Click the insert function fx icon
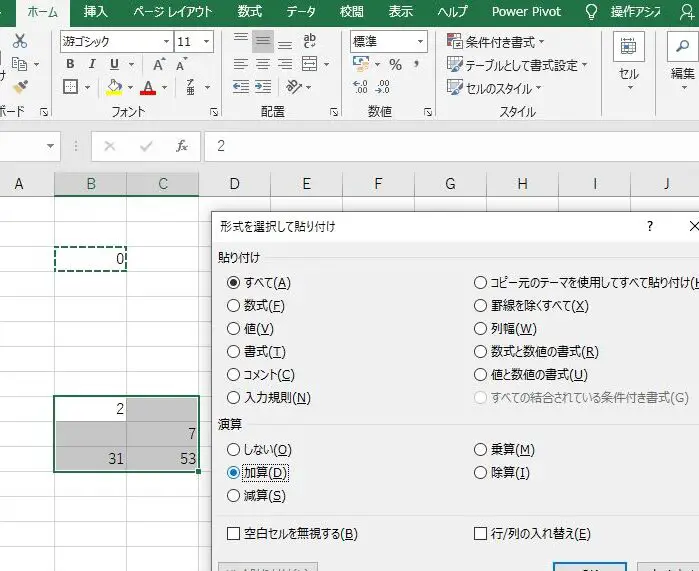 click(x=182, y=146)
